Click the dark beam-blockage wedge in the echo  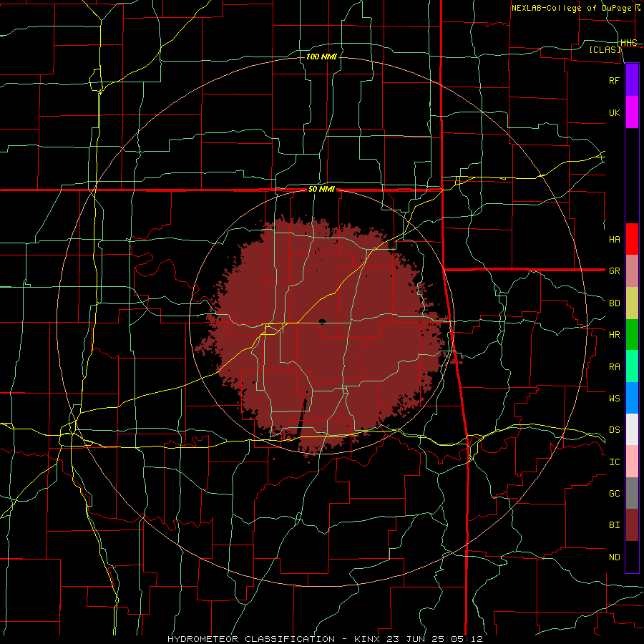(x=303, y=419)
